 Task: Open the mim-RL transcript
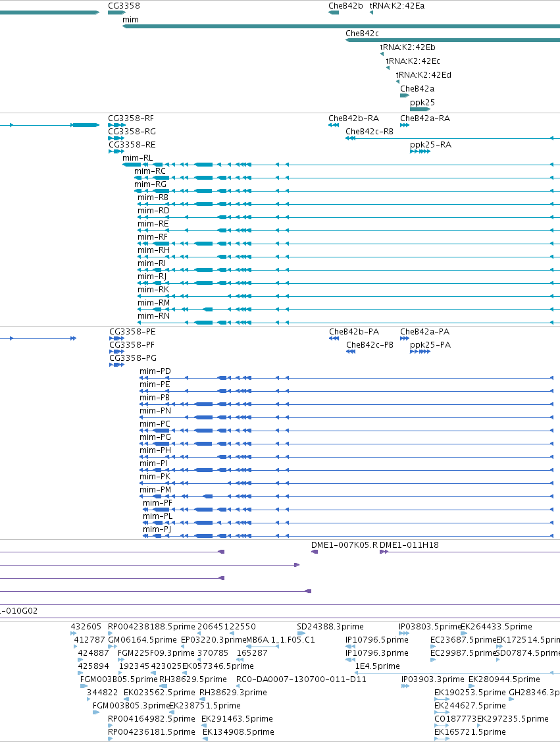[x=138, y=157]
